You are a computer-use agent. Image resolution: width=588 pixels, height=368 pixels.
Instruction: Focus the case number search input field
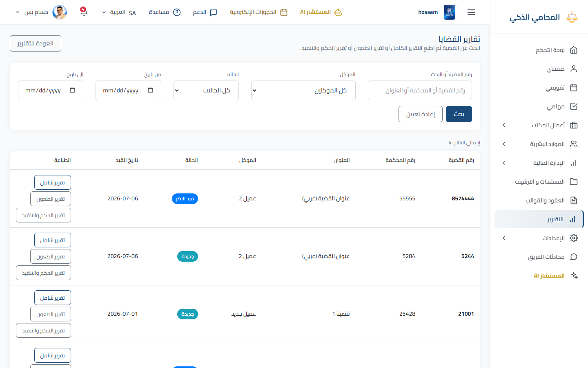(420, 90)
